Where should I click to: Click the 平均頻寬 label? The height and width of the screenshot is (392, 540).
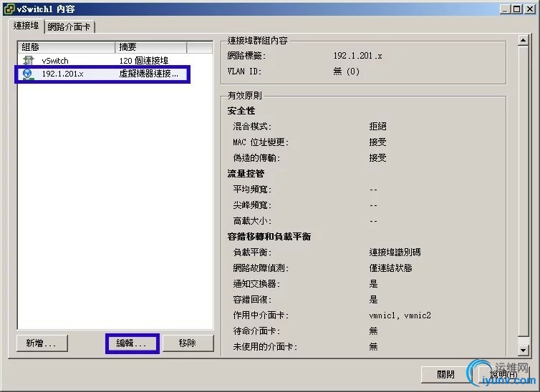[x=252, y=190]
